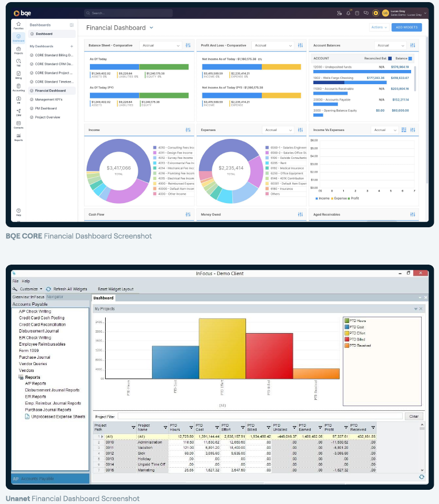
Task: Open Customize dropdown in InFocus toolbar
Action: point(28,289)
